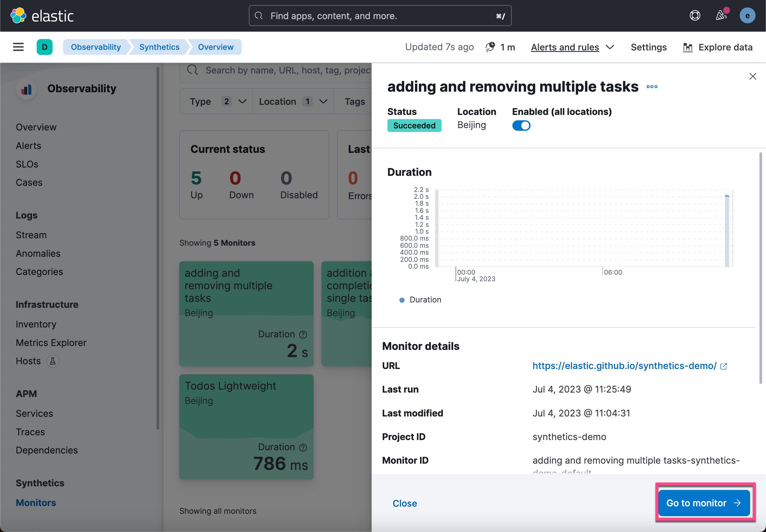Select Monitors in the sidebar

click(36, 503)
